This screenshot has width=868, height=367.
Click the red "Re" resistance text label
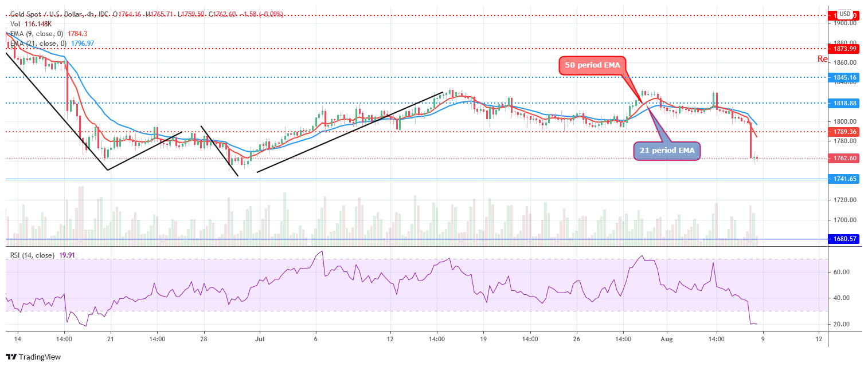click(x=822, y=59)
